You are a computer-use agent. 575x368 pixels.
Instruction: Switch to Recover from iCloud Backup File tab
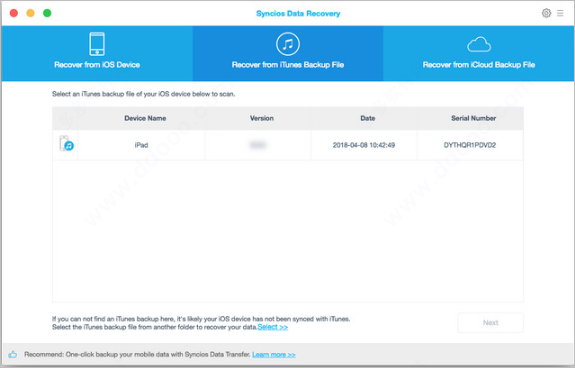479,54
